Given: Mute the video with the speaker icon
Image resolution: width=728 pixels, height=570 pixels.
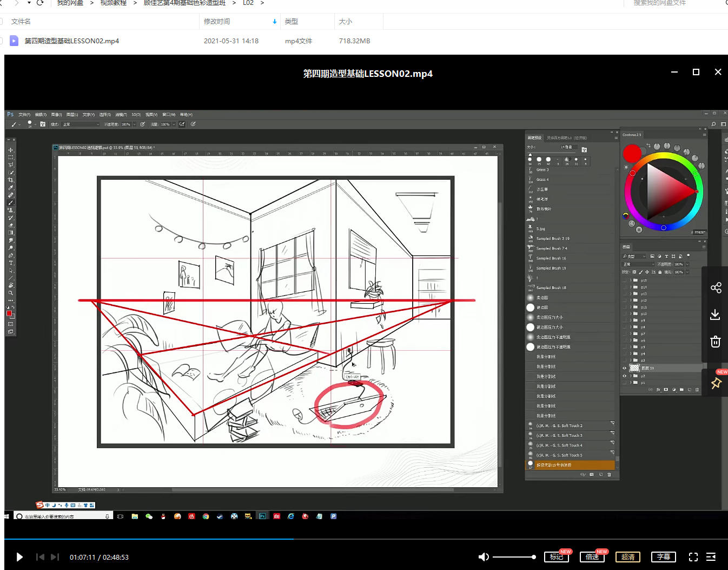Looking at the screenshot, I should 484,557.
